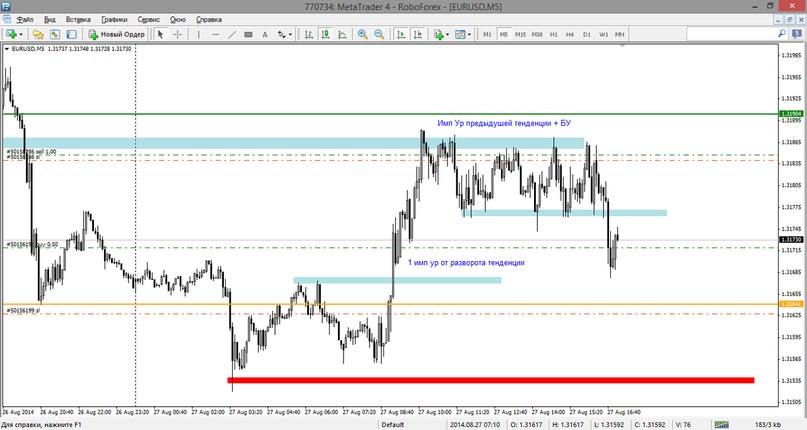Select the M15 timeframe
The width and height of the screenshot is (807, 430).
(x=520, y=34)
